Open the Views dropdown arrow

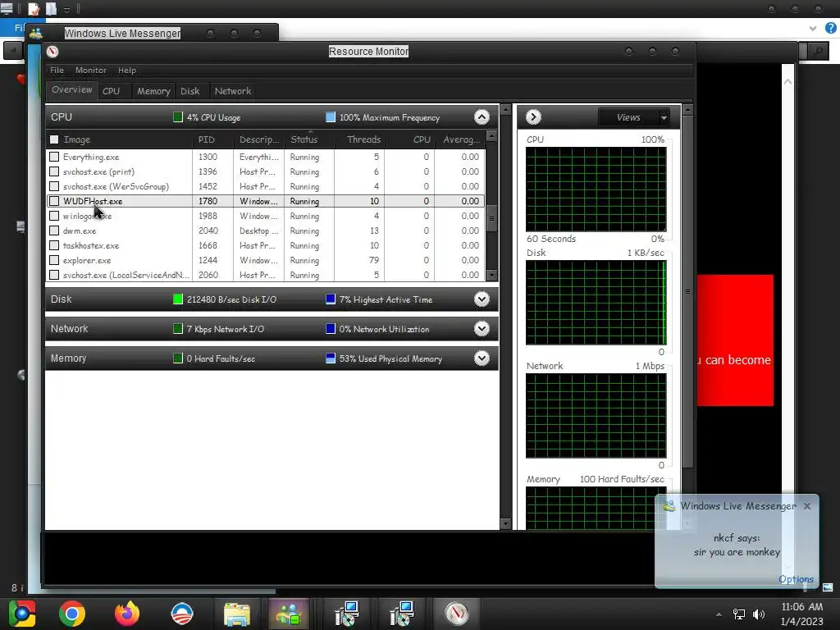pos(664,117)
